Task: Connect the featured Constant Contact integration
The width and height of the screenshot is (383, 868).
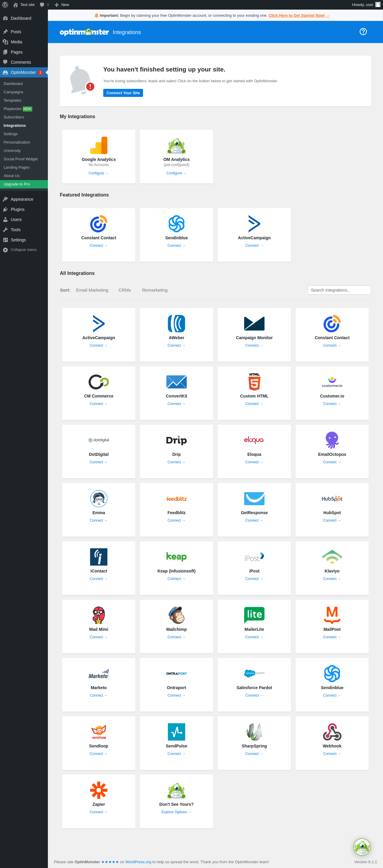Action: pyautogui.click(x=98, y=246)
